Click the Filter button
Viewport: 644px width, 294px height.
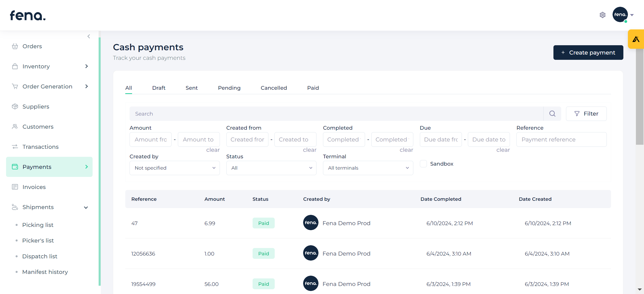[586, 114]
